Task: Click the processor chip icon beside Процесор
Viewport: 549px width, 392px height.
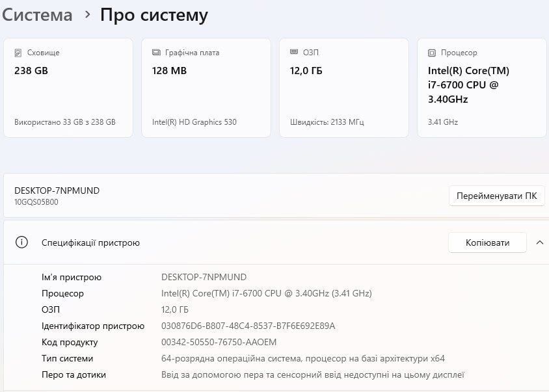Action: coord(432,53)
